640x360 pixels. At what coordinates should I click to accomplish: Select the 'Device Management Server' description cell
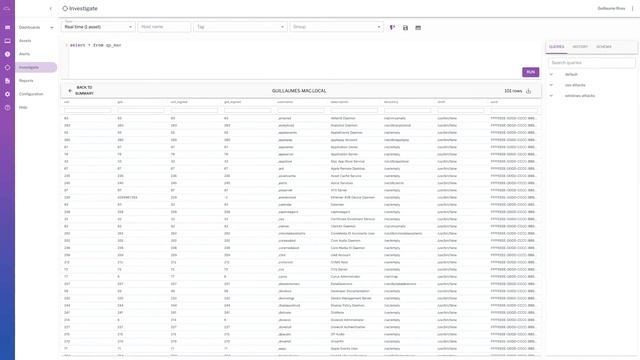[x=351, y=298]
